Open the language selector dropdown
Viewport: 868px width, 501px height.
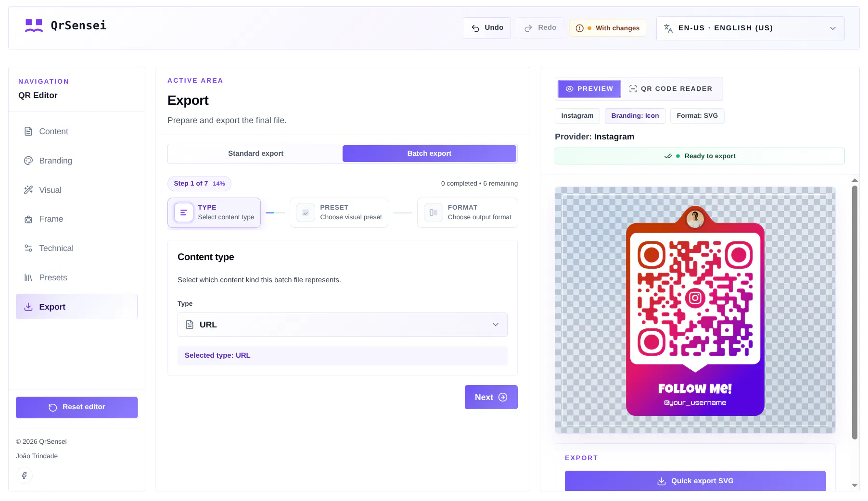click(x=750, y=28)
